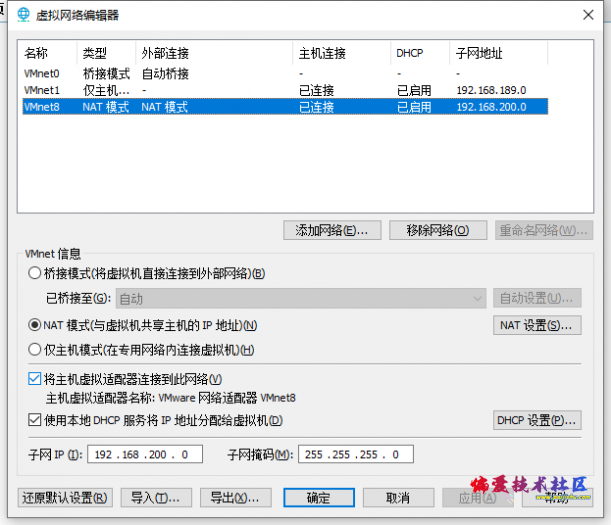Click the 类型 column header

(x=106, y=53)
